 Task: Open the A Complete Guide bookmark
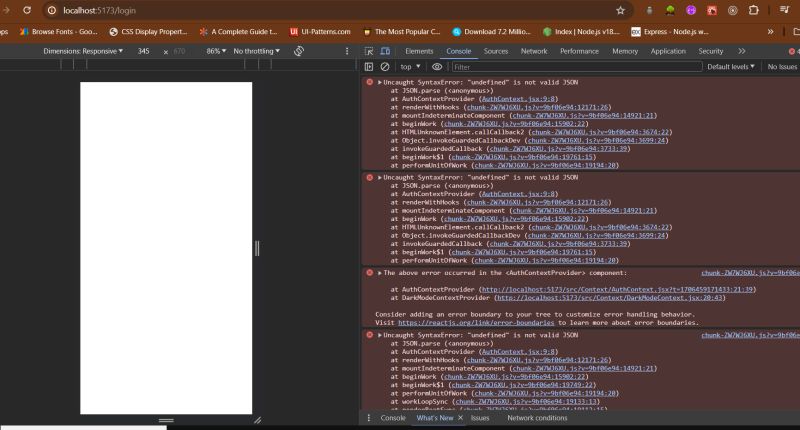pyautogui.click(x=238, y=32)
